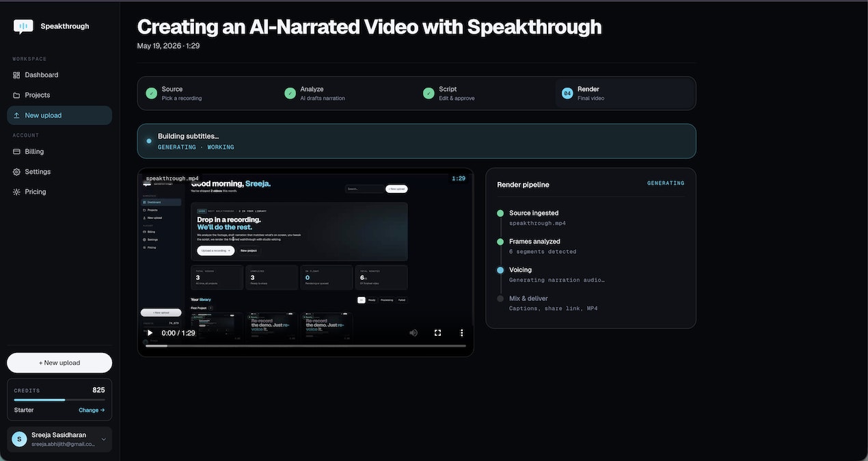The width and height of the screenshot is (868, 461).
Task: Mute the video with speaker icon
Action: (x=413, y=333)
